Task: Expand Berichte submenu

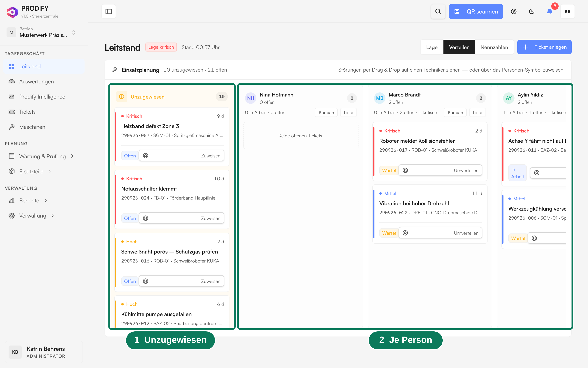Action: 46,201
